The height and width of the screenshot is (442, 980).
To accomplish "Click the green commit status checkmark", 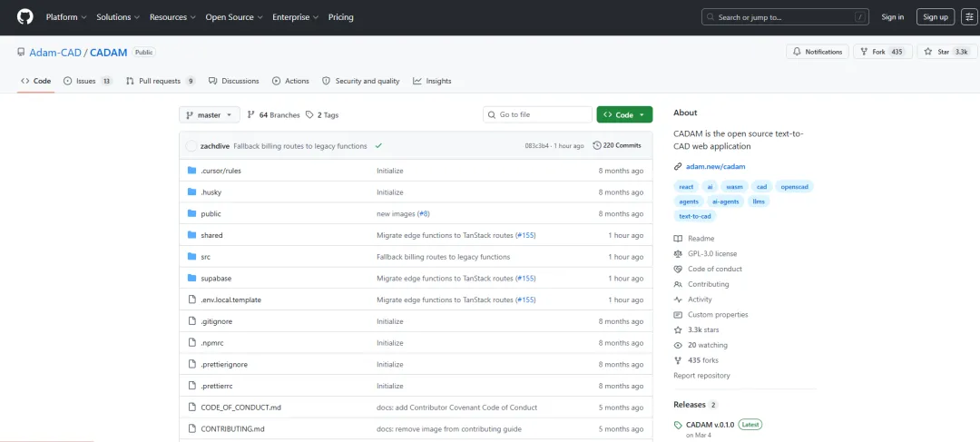I will [x=378, y=146].
